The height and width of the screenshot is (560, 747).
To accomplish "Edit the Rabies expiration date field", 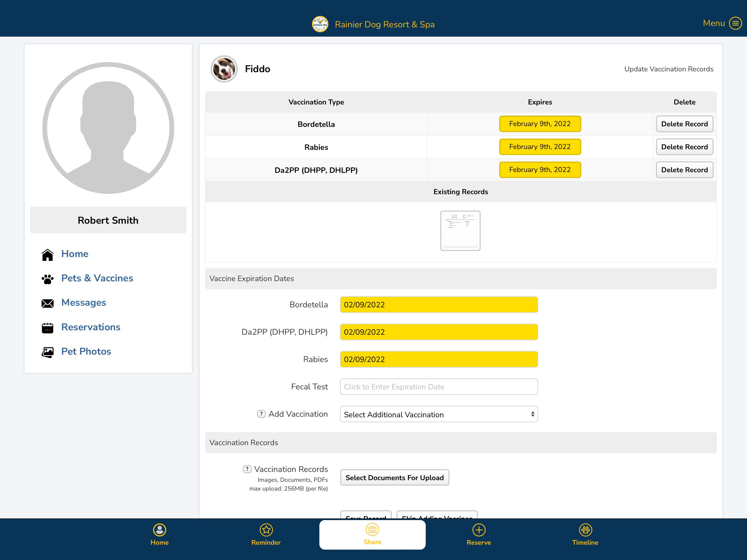I will (x=439, y=359).
